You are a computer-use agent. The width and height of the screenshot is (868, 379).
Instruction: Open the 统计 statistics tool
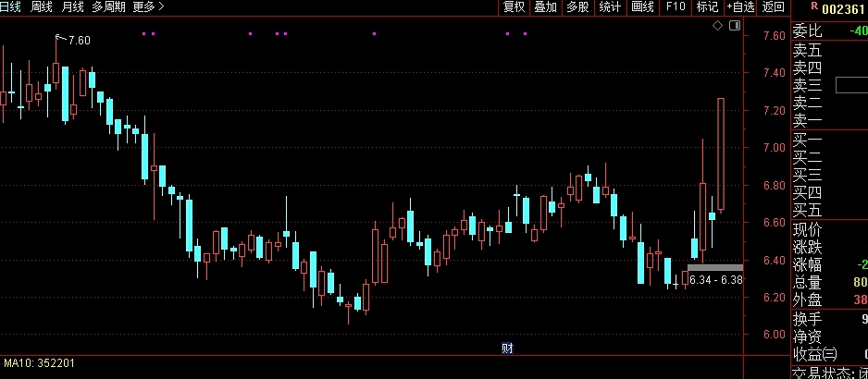pos(610,6)
